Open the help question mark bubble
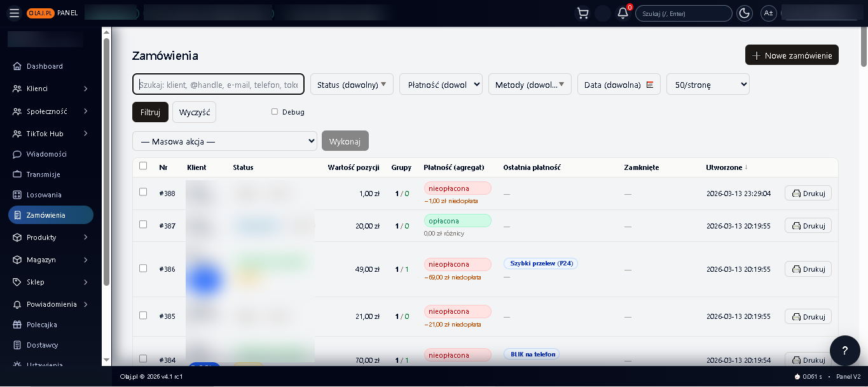868x387 pixels. 844,351
